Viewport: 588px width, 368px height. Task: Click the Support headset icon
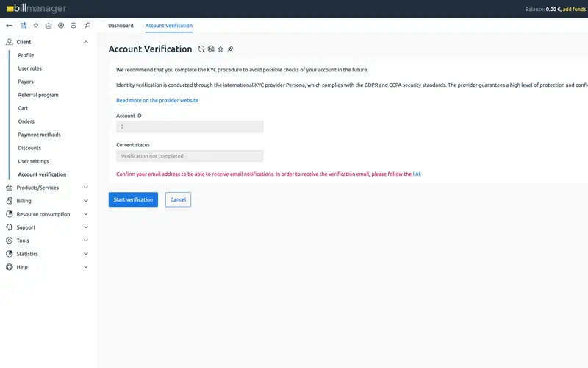click(x=10, y=227)
